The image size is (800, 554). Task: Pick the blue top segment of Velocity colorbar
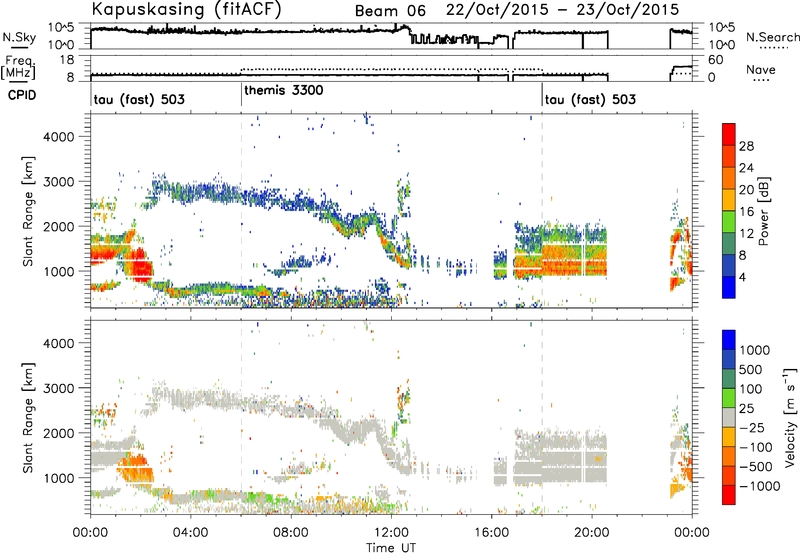coord(729,340)
